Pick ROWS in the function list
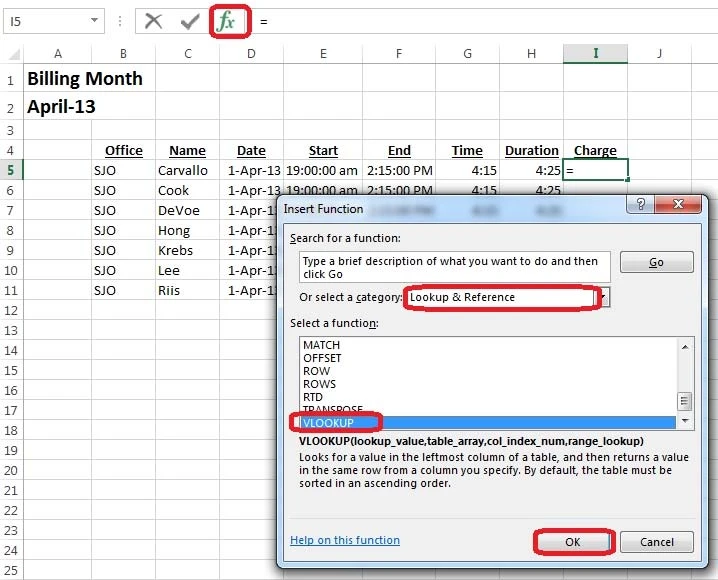The width and height of the screenshot is (718, 580). point(319,384)
